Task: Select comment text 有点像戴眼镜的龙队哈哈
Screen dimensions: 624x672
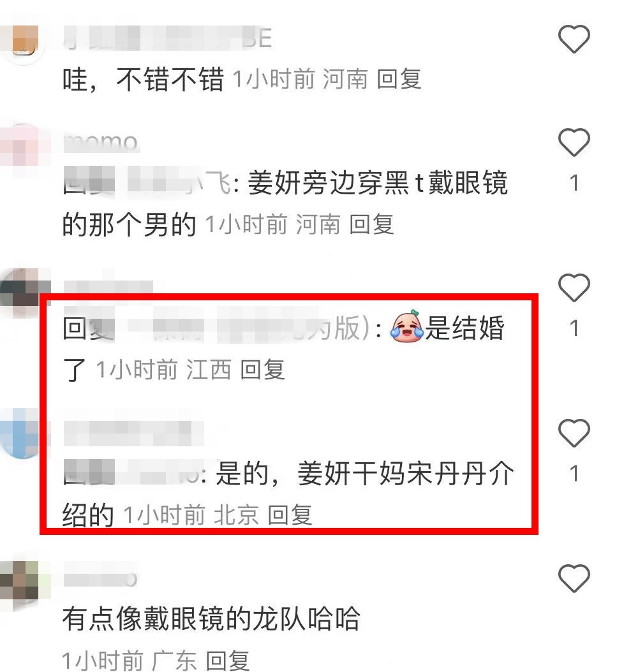Action: point(211,618)
